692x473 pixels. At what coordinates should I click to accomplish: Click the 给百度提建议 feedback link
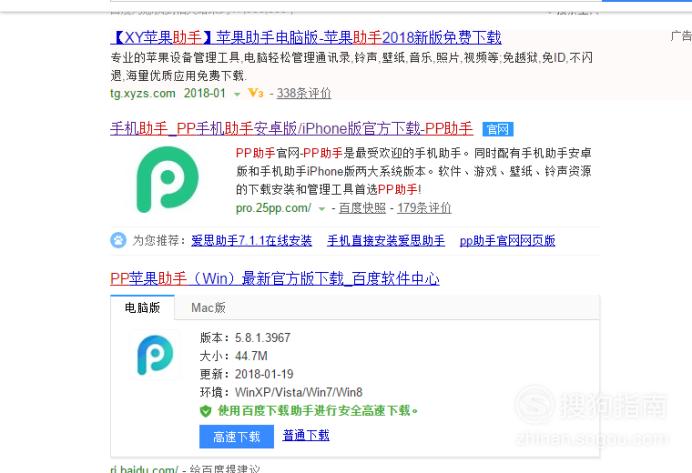[225, 469]
